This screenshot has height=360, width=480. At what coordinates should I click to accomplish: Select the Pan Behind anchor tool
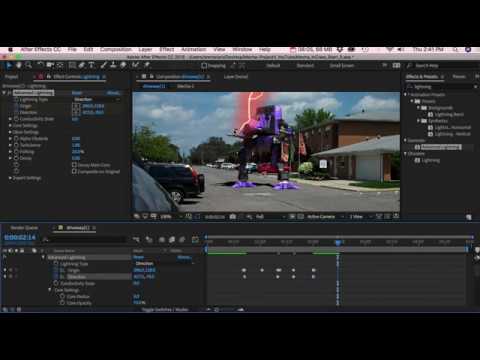(60, 65)
